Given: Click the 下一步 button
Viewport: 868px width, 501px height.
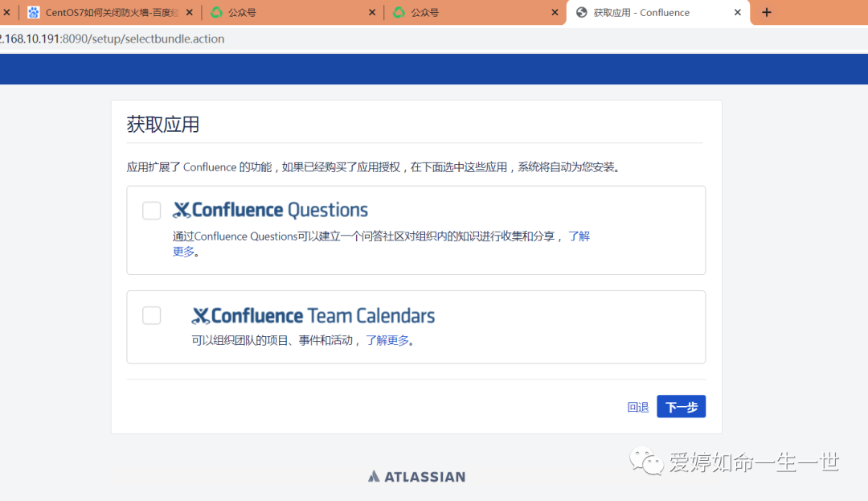Looking at the screenshot, I should click(x=681, y=407).
